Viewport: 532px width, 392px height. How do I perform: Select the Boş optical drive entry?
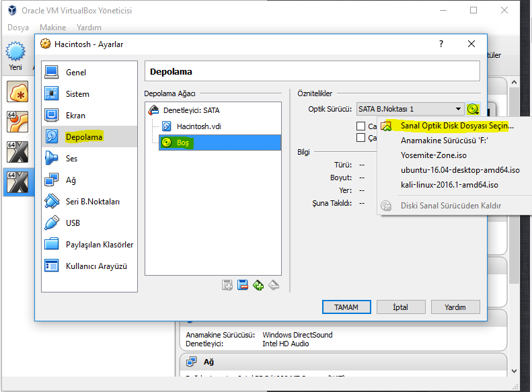coord(220,143)
